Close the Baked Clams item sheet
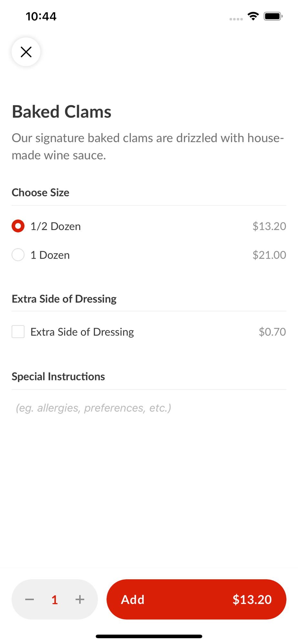The height and width of the screenshot is (644, 298). pos(26,52)
